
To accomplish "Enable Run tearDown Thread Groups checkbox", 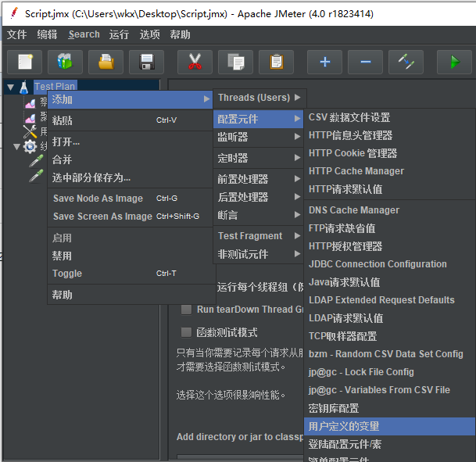I will [x=186, y=310].
